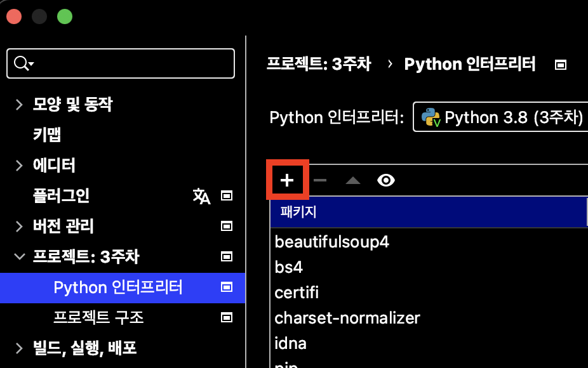Click the Python logo in interpreter dropdown
588x368 pixels.
pos(431,117)
